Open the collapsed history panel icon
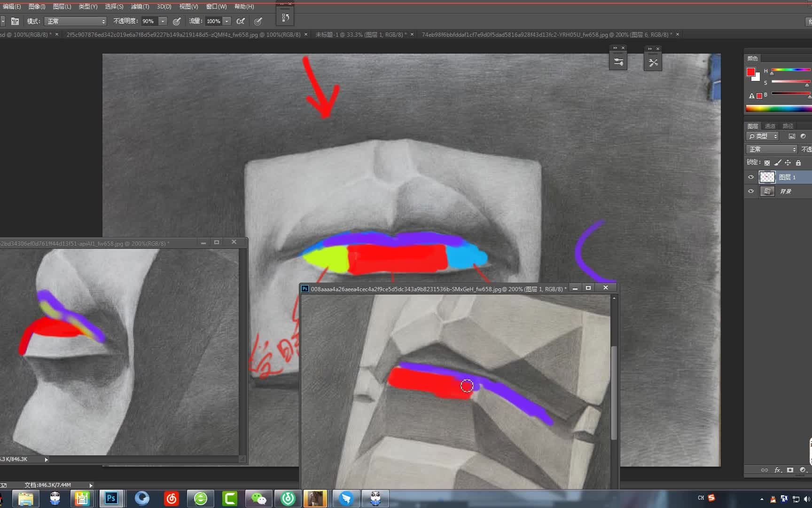This screenshot has height=508, width=812. pos(285,17)
